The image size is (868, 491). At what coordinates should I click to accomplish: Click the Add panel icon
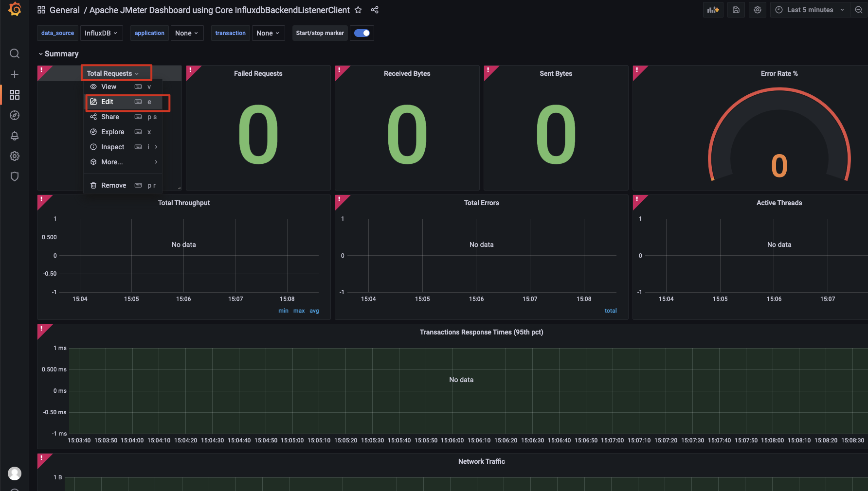(x=713, y=10)
